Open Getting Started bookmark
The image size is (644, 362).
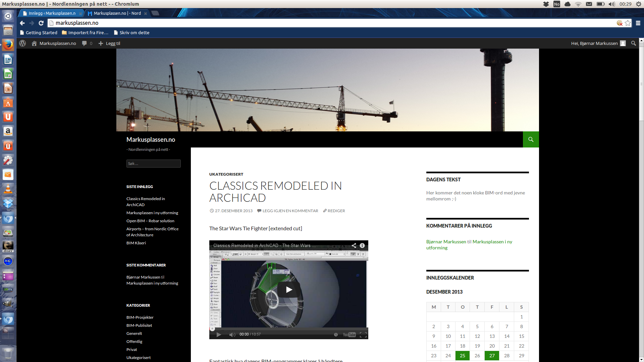click(39, 33)
